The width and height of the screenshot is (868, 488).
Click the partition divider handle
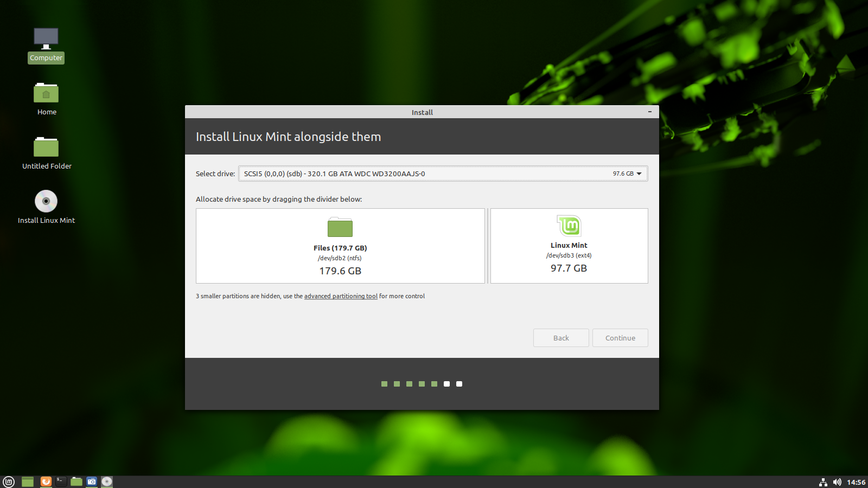pyautogui.click(x=488, y=246)
